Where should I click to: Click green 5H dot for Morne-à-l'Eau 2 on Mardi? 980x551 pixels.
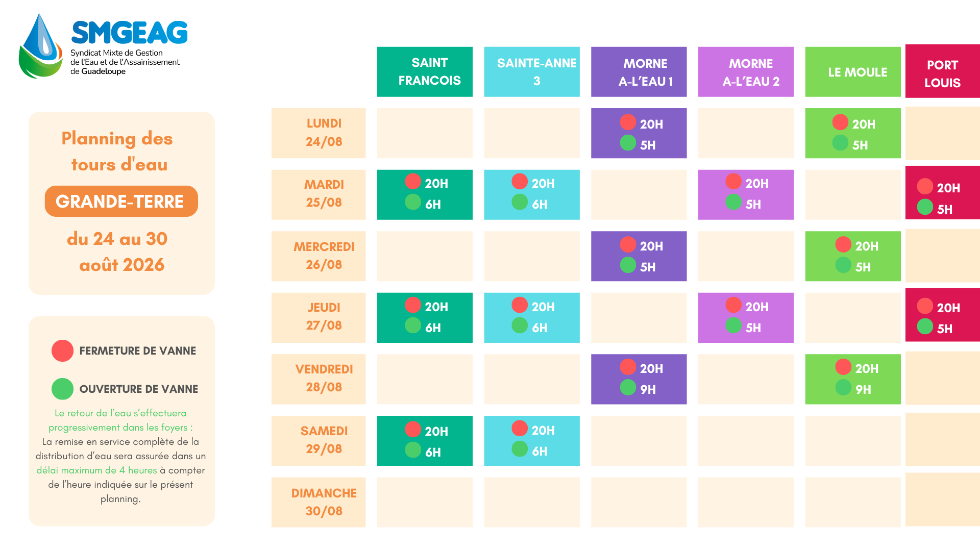[x=733, y=202]
